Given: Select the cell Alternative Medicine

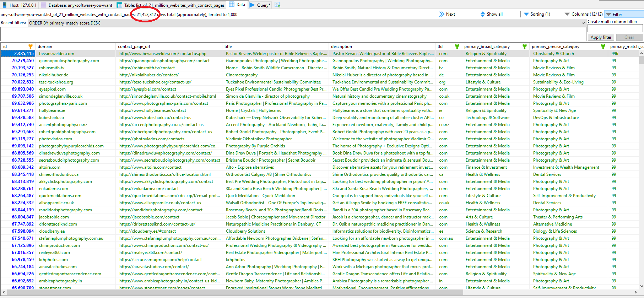Looking at the screenshot, I should click(x=569, y=224).
